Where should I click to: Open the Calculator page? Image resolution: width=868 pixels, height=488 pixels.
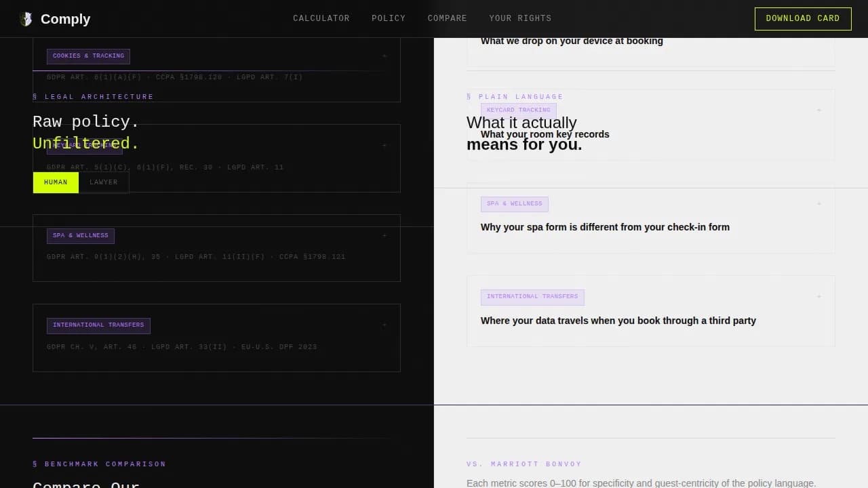pos(321,18)
